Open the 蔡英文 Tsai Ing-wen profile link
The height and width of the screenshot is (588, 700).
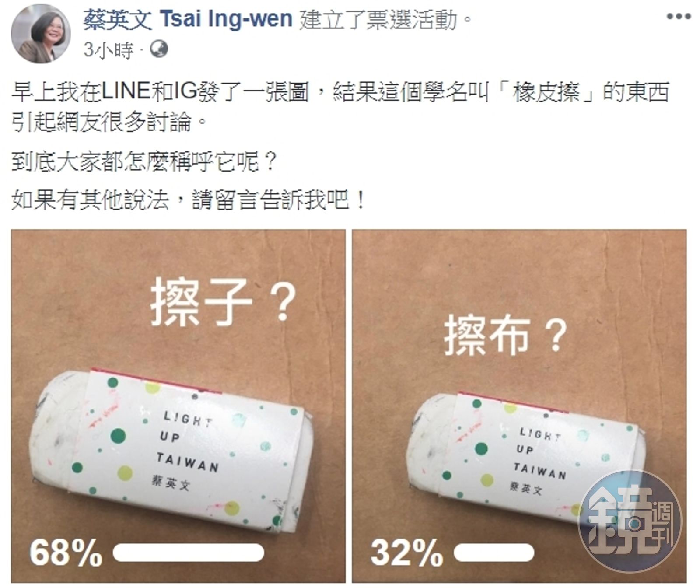tap(188, 19)
